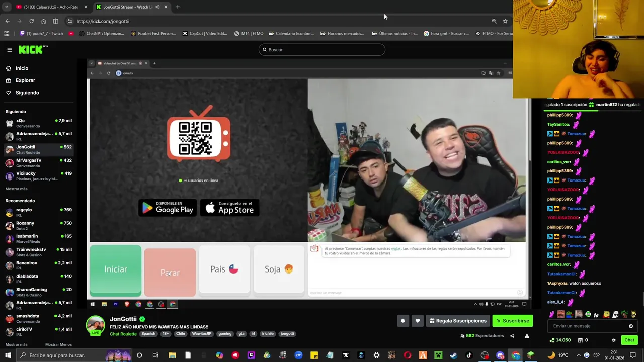Open Explorar in sidebar
The image size is (644, 362).
point(25,80)
